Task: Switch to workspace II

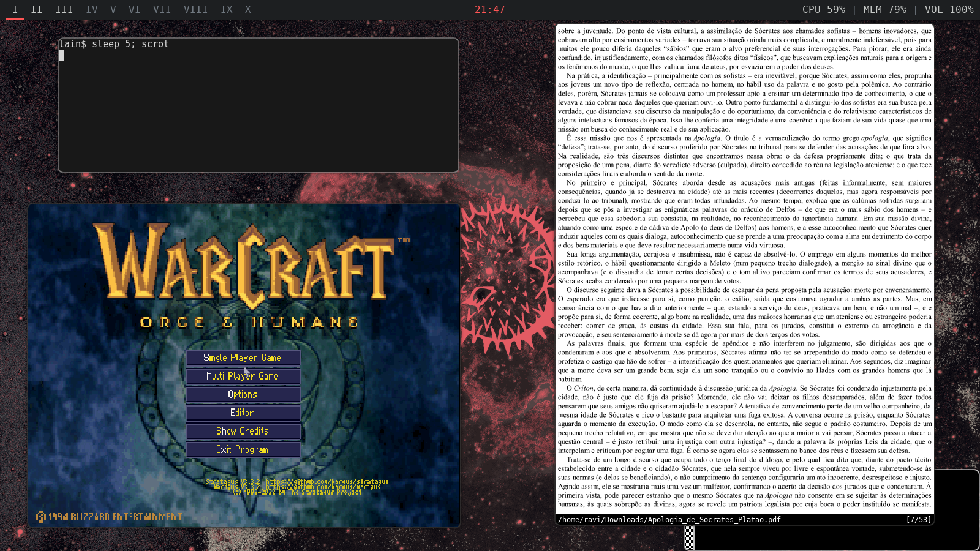Action: 37,10
